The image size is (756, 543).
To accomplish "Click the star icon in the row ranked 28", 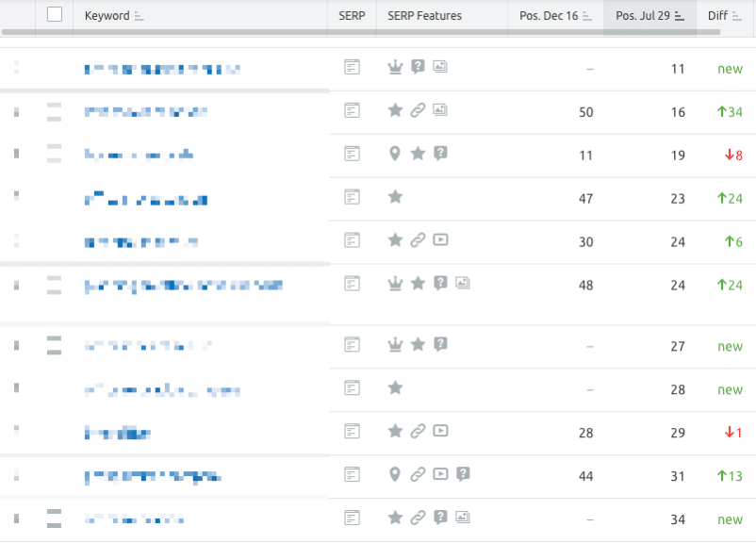I will (x=395, y=387).
